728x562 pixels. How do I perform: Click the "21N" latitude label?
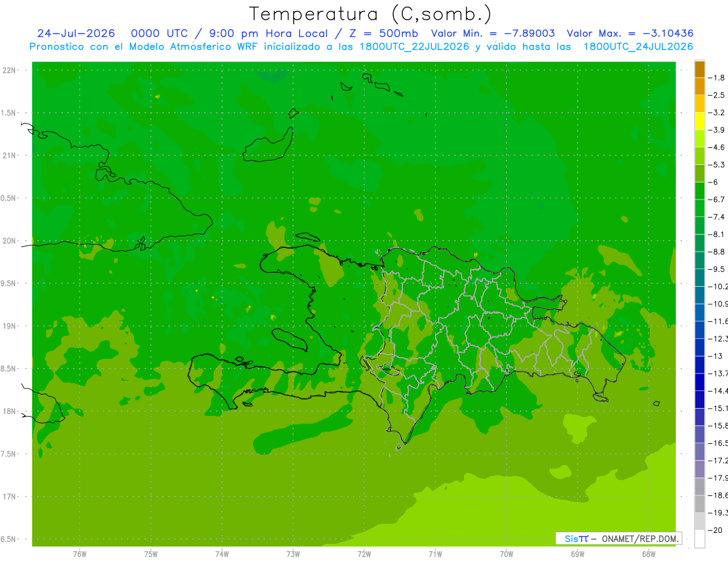[10, 156]
